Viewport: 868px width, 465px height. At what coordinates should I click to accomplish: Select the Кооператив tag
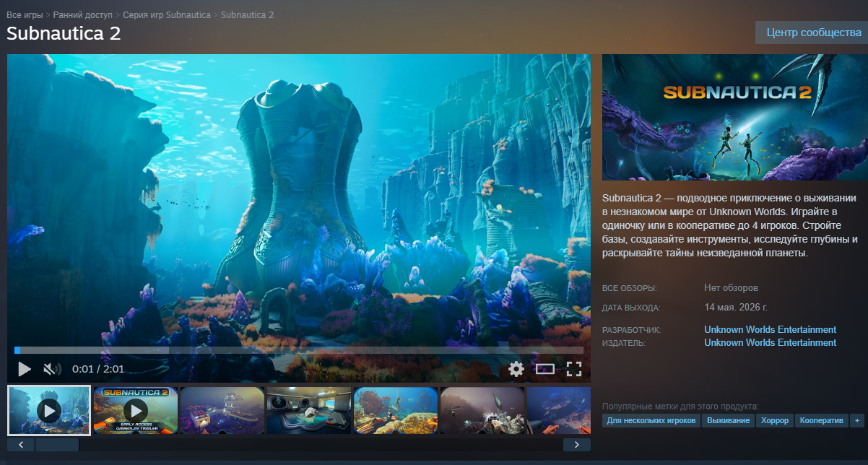822,420
